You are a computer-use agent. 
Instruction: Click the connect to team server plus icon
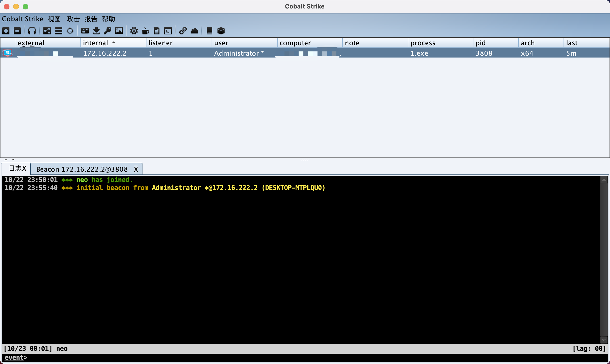coord(6,31)
